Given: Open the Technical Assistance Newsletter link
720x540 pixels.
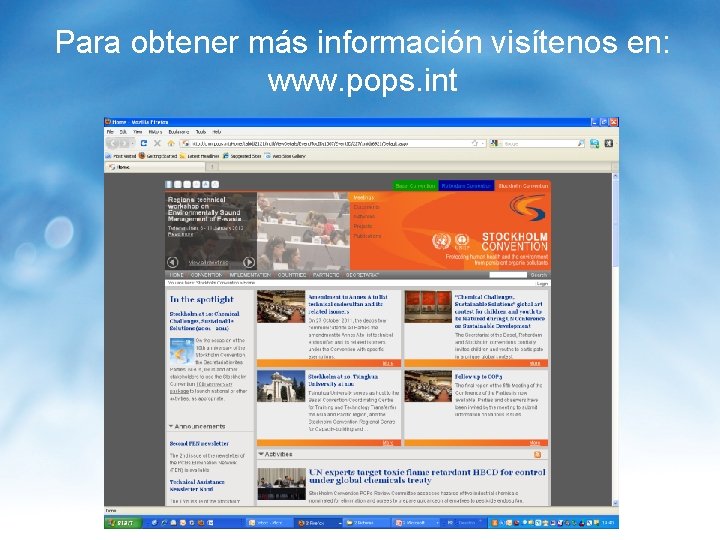Looking at the screenshot, I should (197, 485).
